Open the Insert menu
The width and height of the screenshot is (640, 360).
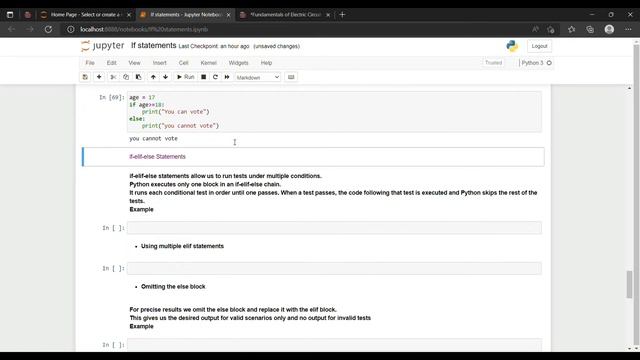click(x=160, y=63)
